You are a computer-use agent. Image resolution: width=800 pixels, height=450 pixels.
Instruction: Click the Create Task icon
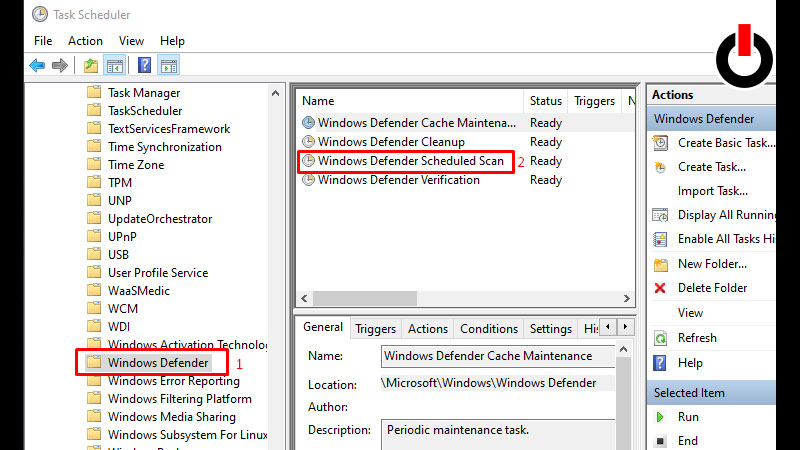pos(660,167)
